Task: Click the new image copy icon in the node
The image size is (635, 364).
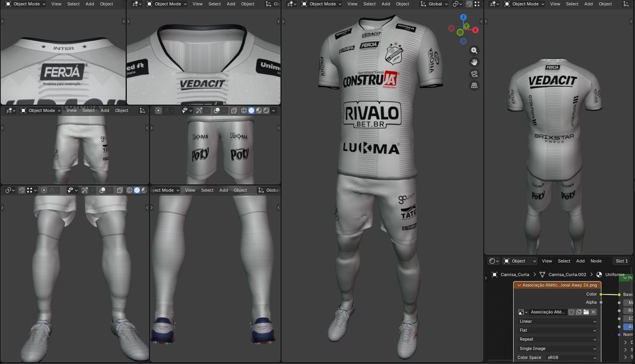Action: point(579,312)
